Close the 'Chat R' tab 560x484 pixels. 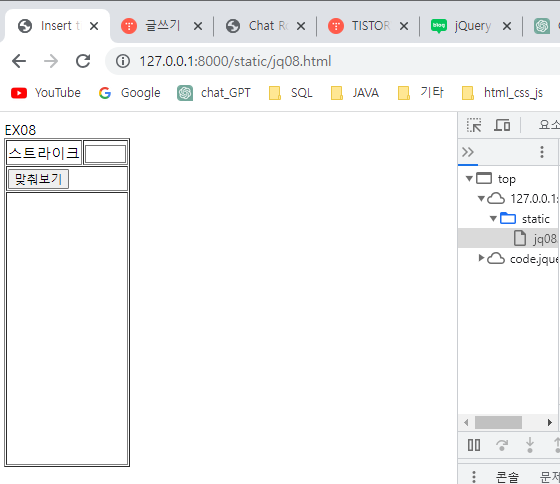(301, 26)
